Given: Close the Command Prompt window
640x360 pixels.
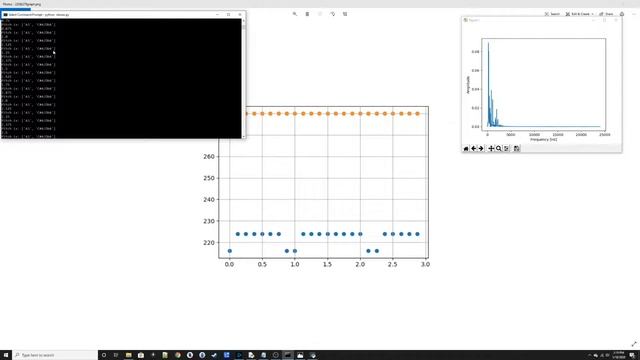Looking at the screenshot, I should [x=240, y=14].
